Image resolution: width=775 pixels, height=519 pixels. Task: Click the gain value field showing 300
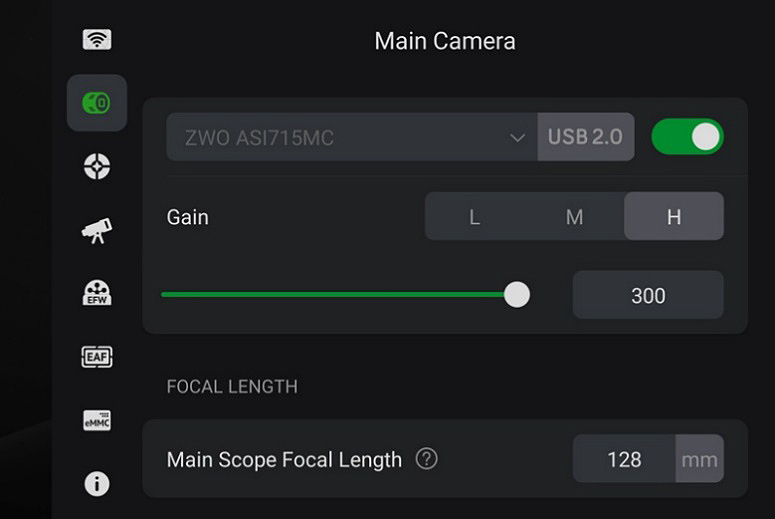tap(648, 295)
